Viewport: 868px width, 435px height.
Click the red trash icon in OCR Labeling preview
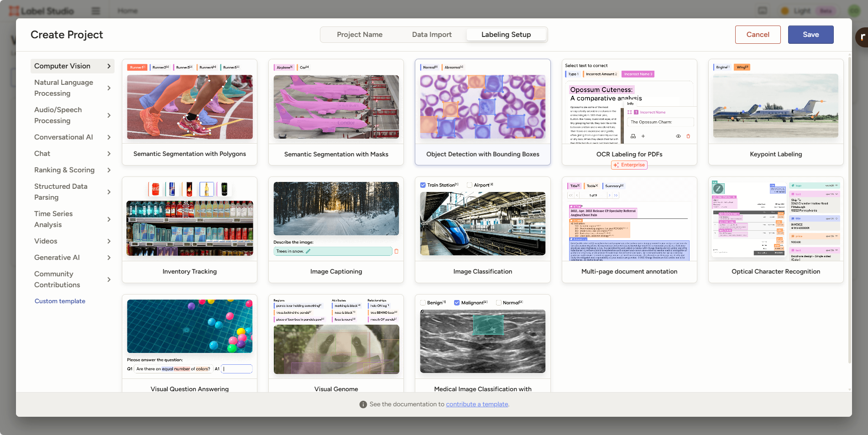[x=688, y=136]
